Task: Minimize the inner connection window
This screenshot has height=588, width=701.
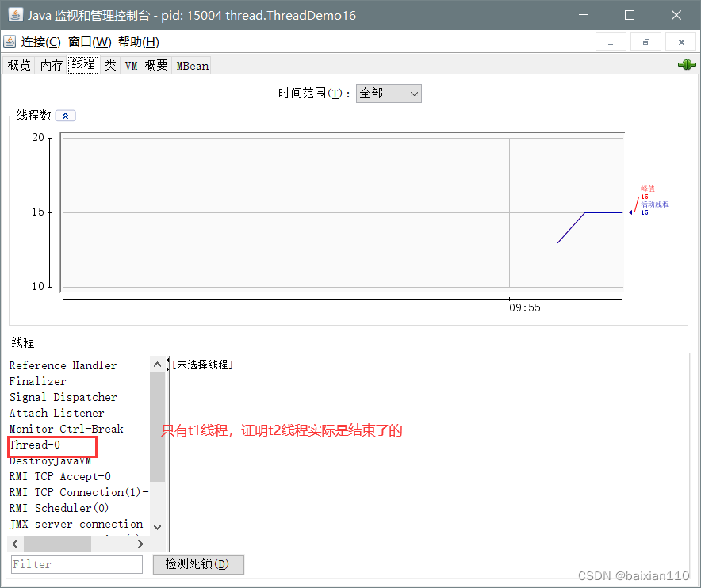Action: (611, 42)
